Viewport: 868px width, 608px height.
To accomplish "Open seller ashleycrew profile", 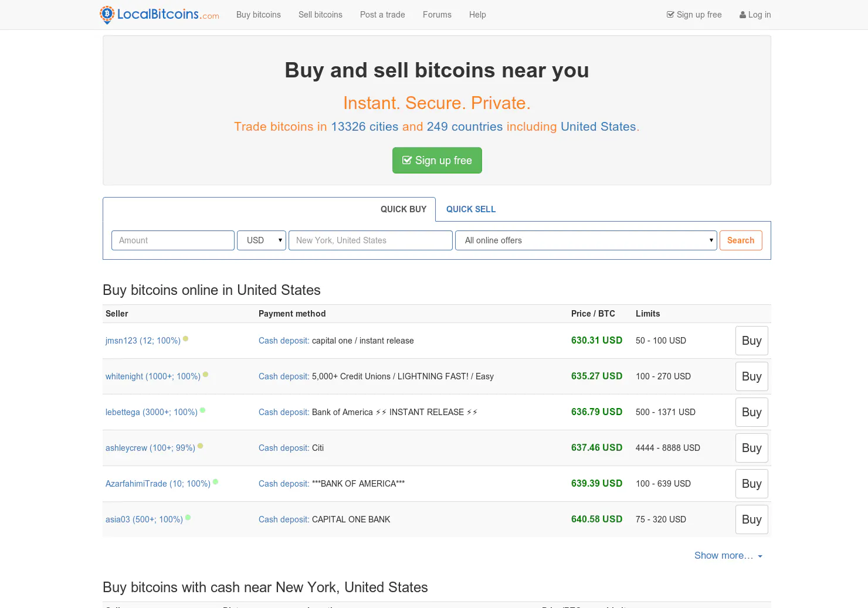I will [150, 448].
